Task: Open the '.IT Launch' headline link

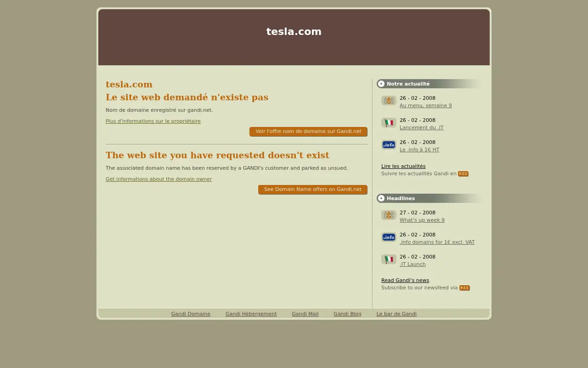Action: [x=413, y=264]
